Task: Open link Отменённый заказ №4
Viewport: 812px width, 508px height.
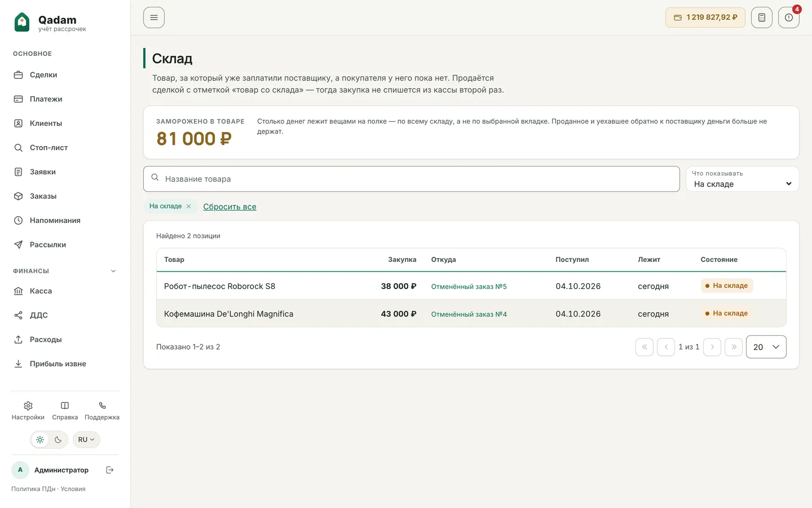Action: point(469,314)
